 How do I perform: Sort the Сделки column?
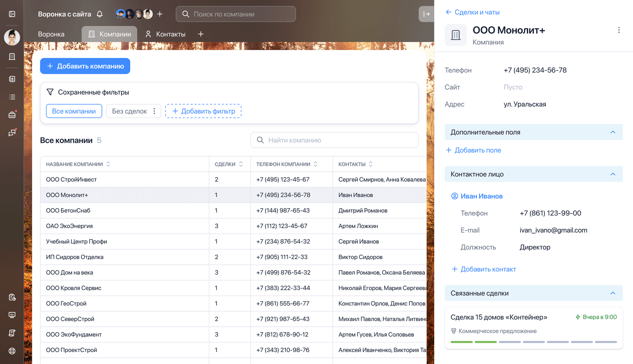click(x=241, y=164)
